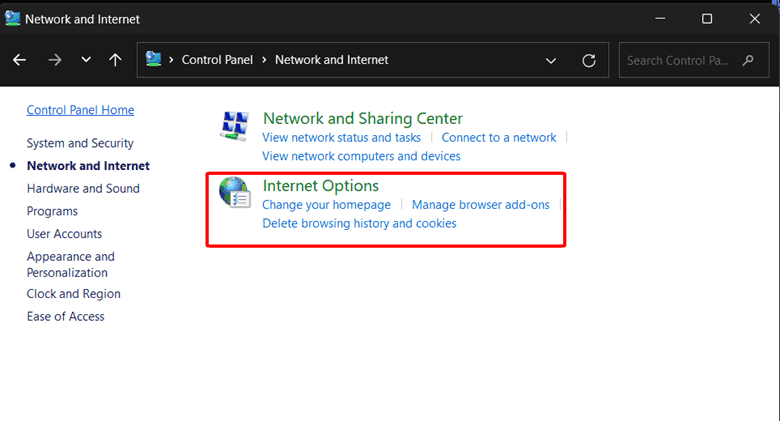The width and height of the screenshot is (780, 421).
Task: Open Manage browser add-ons
Action: tap(481, 205)
